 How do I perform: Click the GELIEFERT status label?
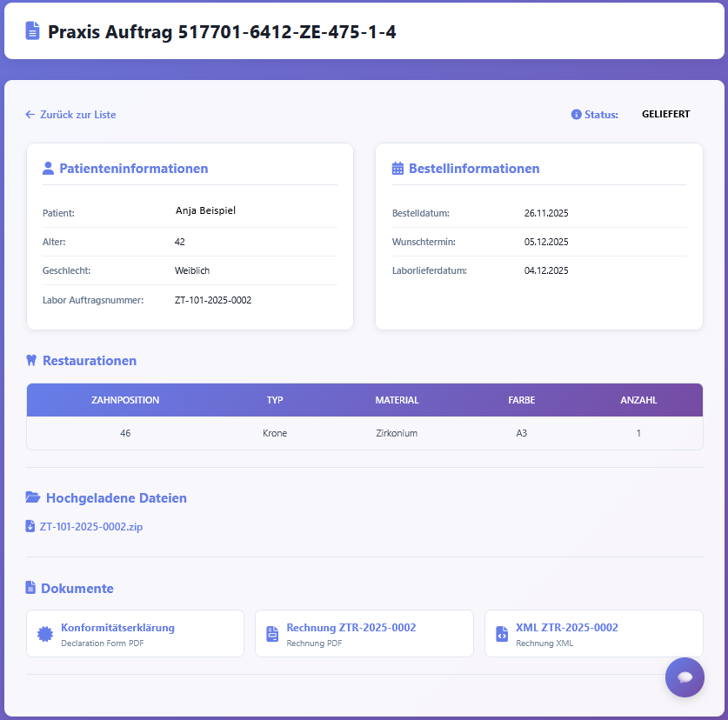point(666,114)
